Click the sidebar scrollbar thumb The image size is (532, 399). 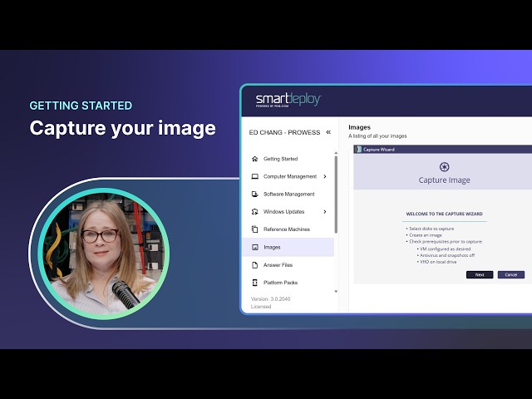coord(336,195)
